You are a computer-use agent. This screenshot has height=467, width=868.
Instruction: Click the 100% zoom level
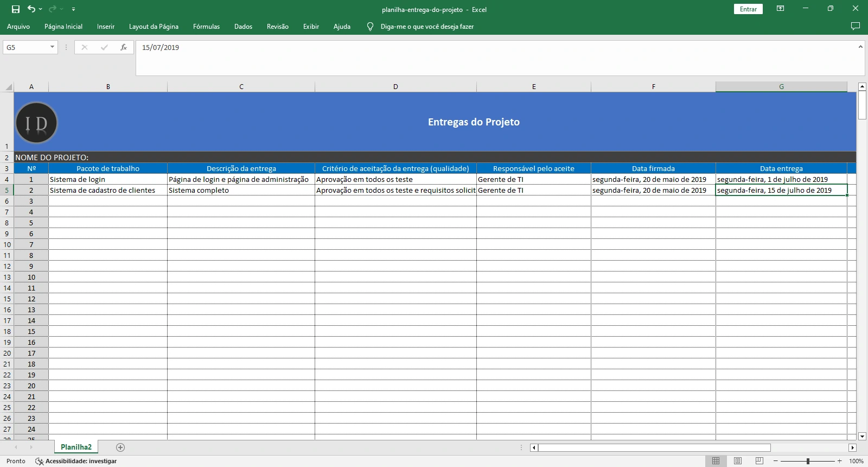click(856, 461)
